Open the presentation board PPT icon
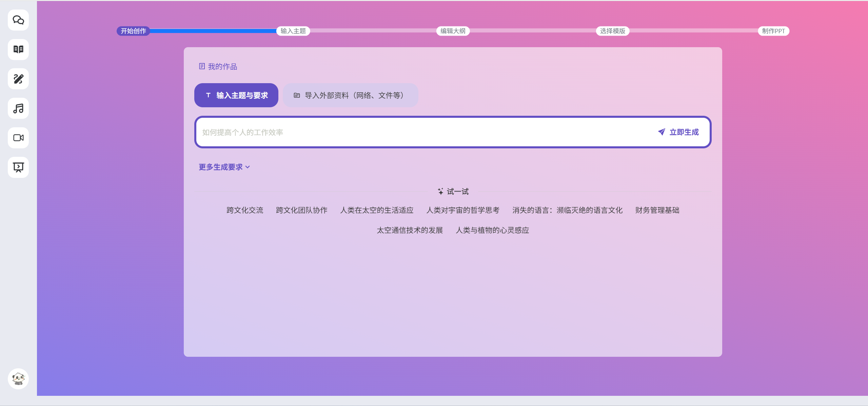Image resolution: width=868 pixels, height=406 pixels. coord(18,167)
